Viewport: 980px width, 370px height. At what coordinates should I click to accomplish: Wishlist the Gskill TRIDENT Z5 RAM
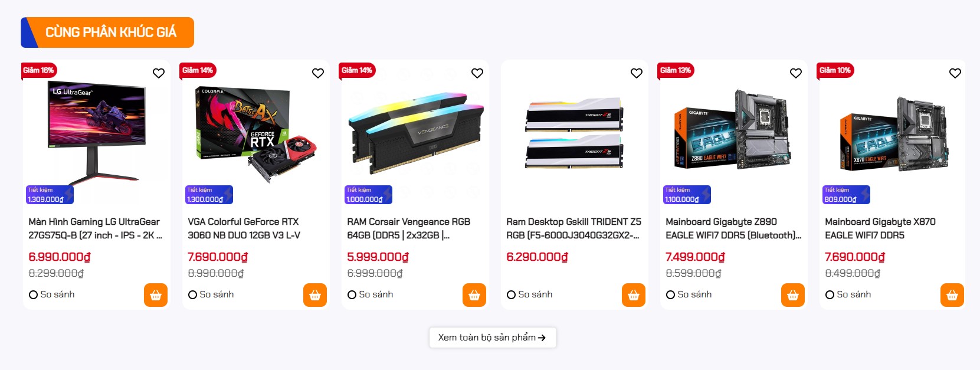637,73
